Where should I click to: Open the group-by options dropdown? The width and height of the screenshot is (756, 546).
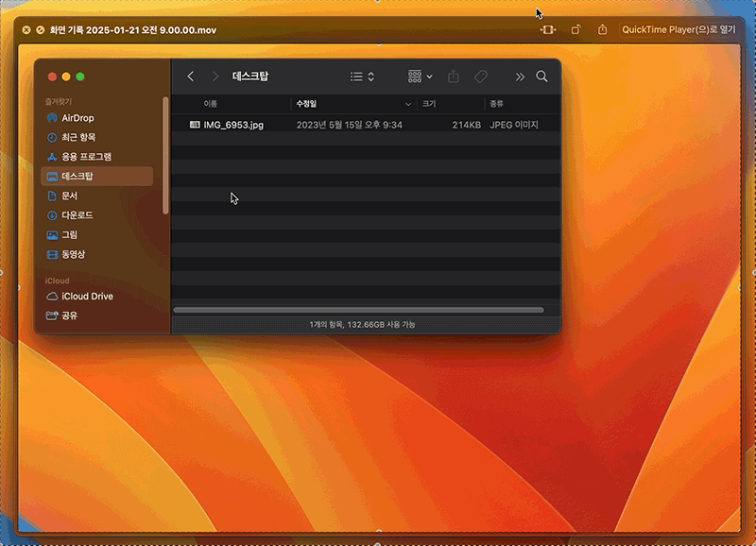click(x=420, y=77)
